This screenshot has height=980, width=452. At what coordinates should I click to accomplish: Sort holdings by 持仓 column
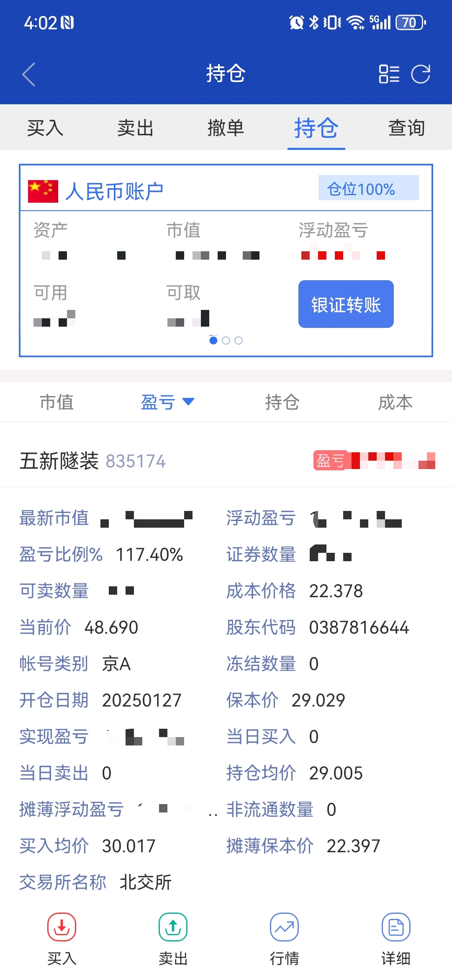[x=282, y=402]
